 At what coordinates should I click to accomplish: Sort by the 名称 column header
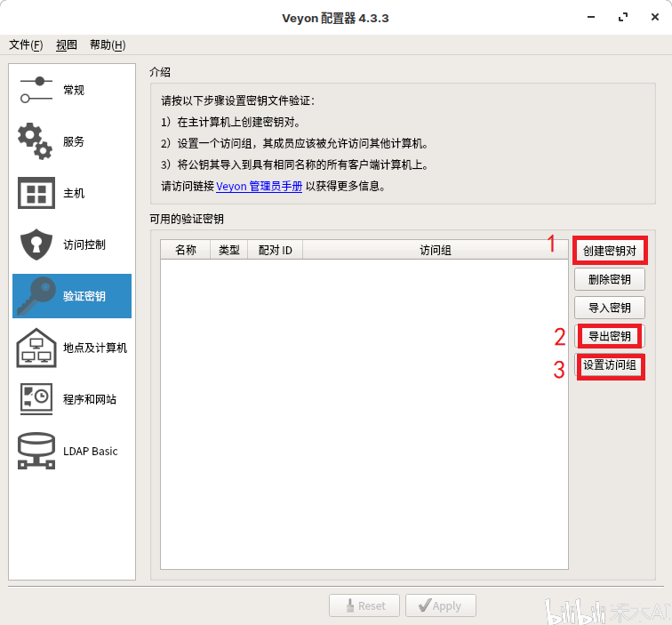[186, 250]
